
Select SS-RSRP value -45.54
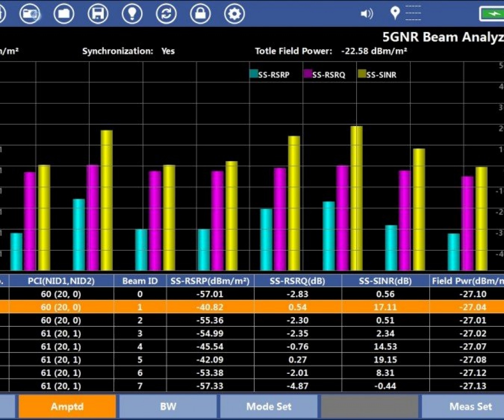(210, 346)
